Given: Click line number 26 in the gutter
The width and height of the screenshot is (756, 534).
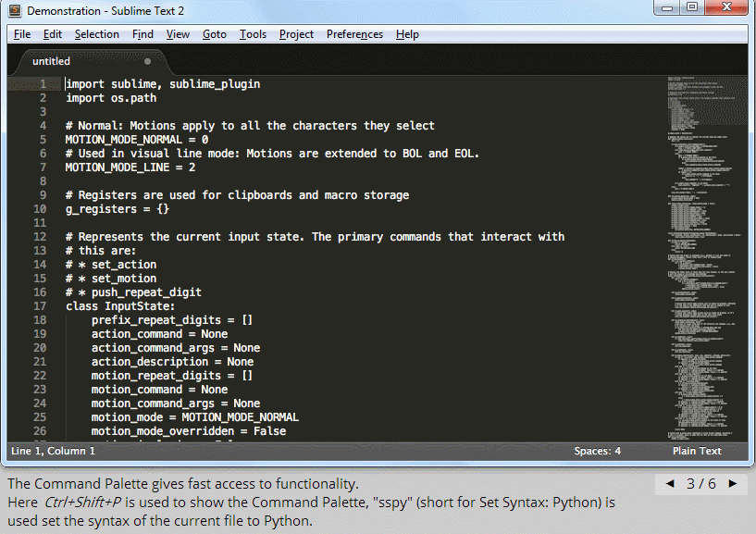Looking at the screenshot, I should [40, 431].
